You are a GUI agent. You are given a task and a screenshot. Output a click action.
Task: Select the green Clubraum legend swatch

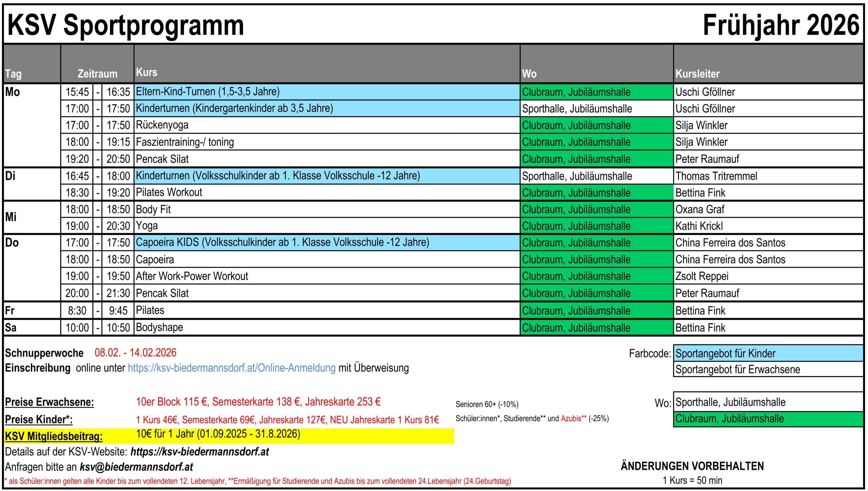[768, 419]
